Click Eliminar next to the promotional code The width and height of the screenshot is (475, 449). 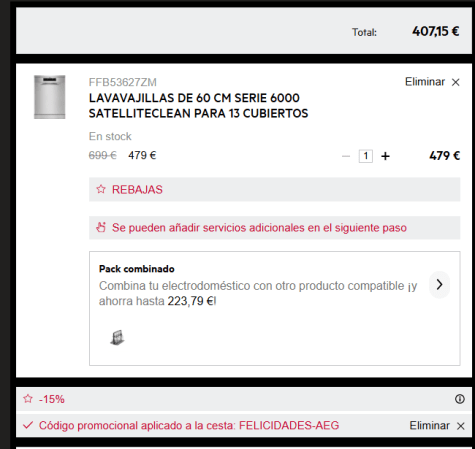[429, 425]
